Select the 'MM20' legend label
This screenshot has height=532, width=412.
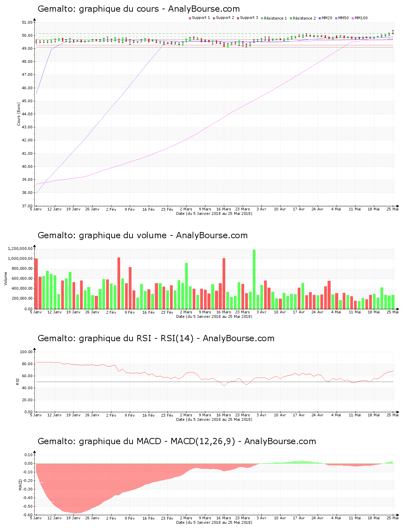point(327,18)
